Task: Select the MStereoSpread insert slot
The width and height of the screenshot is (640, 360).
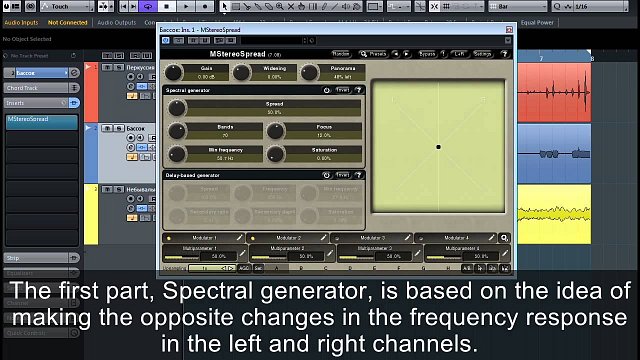Action: click(x=42, y=122)
